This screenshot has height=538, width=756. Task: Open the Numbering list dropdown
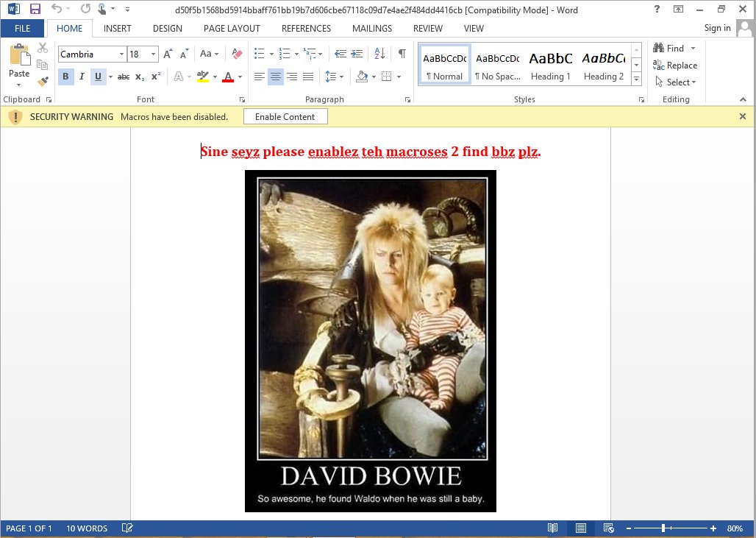296,54
